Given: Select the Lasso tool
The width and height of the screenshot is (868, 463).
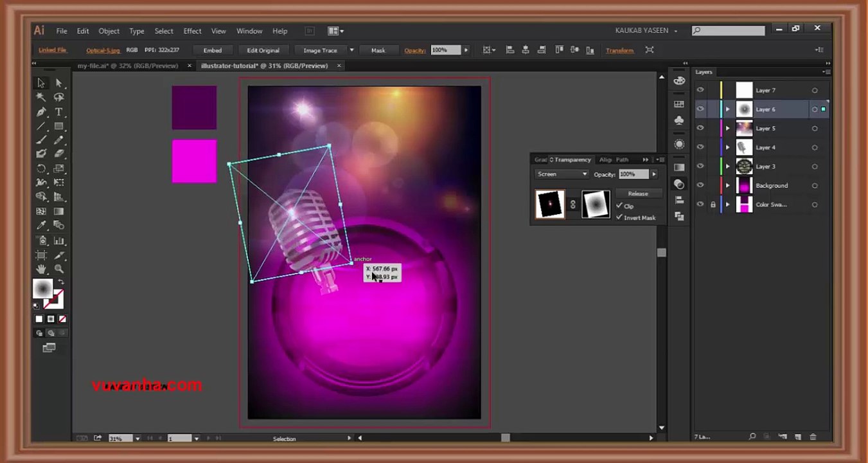Looking at the screenshot, I should pyautogui.click(x=58, y=97).
